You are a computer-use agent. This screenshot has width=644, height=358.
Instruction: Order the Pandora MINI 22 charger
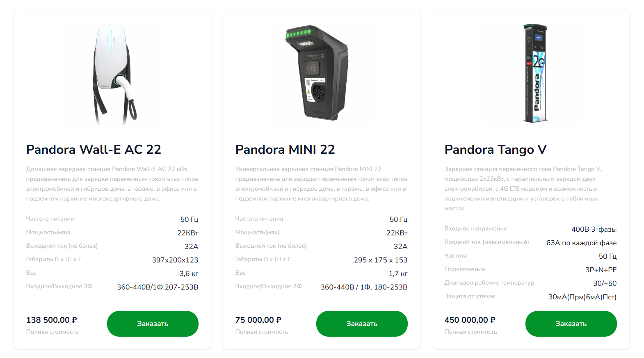point(362,324)
